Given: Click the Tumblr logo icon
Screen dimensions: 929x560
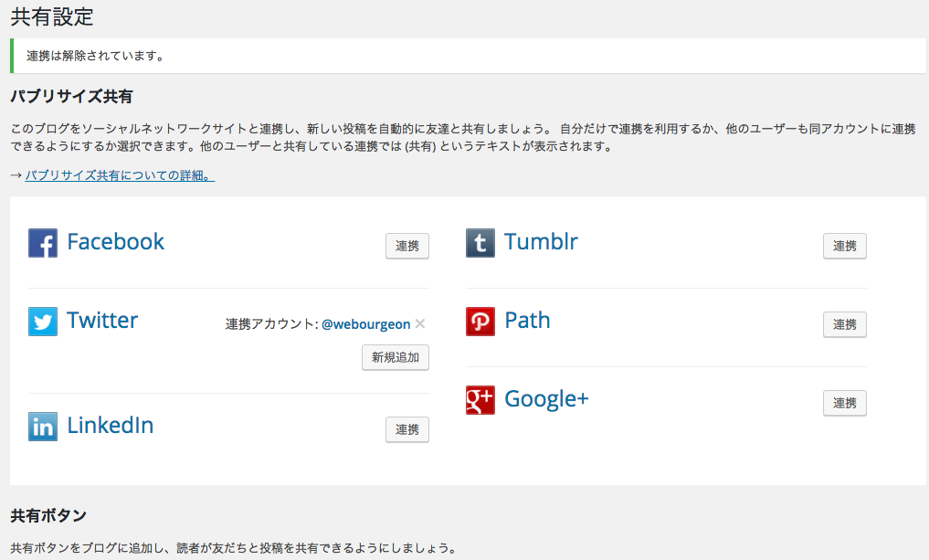Looking at the screenshot, I should point(480,243).
